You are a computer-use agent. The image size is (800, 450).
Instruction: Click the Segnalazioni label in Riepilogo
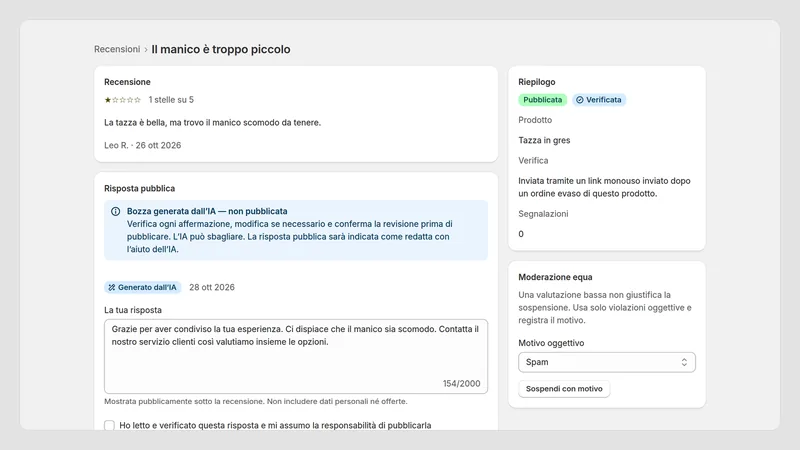(543, 214)
